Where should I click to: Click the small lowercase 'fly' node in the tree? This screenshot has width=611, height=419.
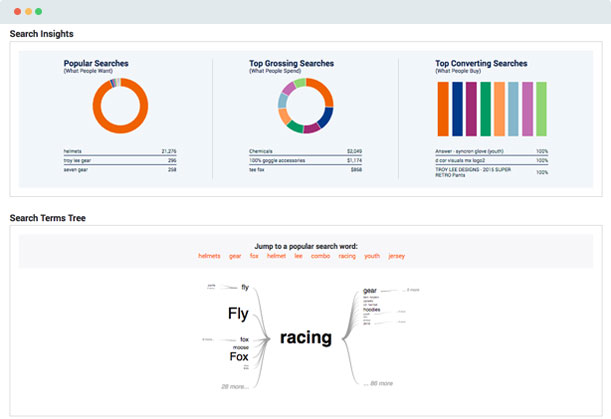245,287
